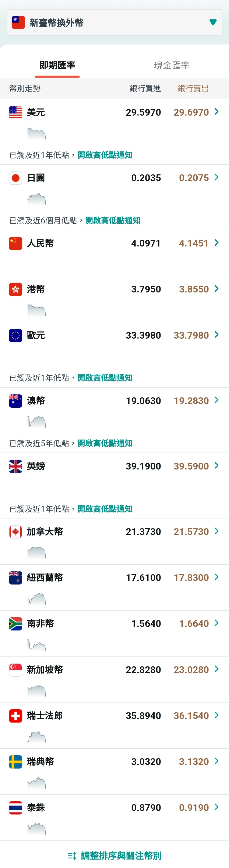The height and width of the screenshot is (868, 229).
Task: Tap the EU flag icon for 歐元
Action: 15,335
